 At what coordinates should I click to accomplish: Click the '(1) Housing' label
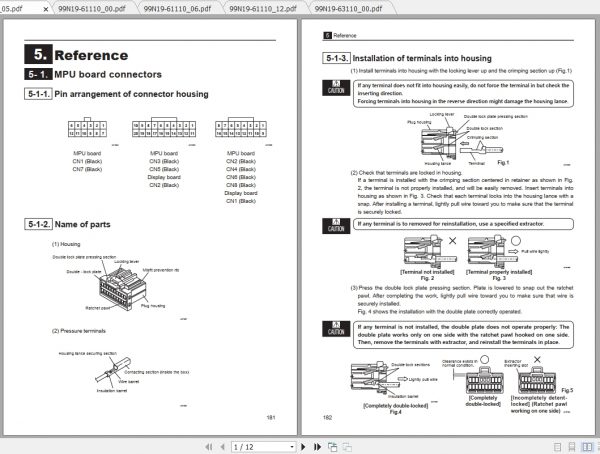tap(66, 244)
